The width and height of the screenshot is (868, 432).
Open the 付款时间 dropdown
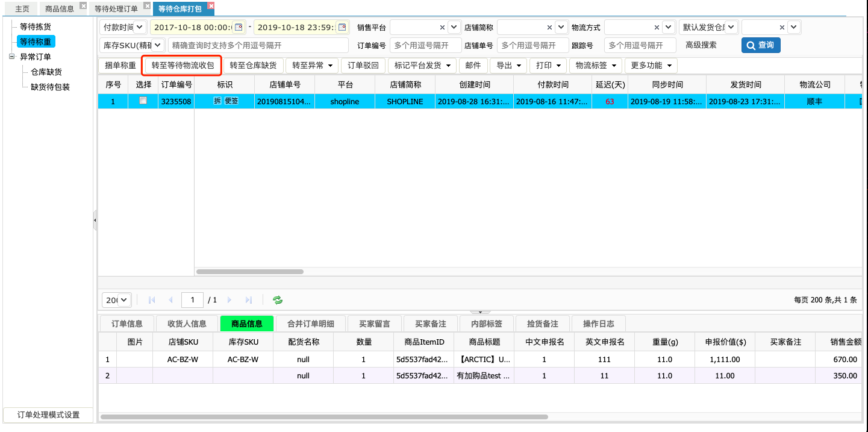tap(140, 27)
